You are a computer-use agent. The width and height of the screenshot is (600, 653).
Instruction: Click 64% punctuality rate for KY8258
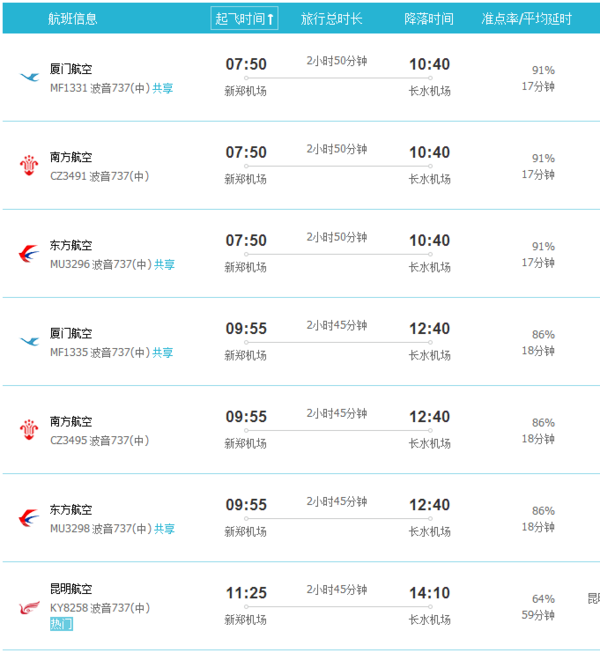click(543, 599)
